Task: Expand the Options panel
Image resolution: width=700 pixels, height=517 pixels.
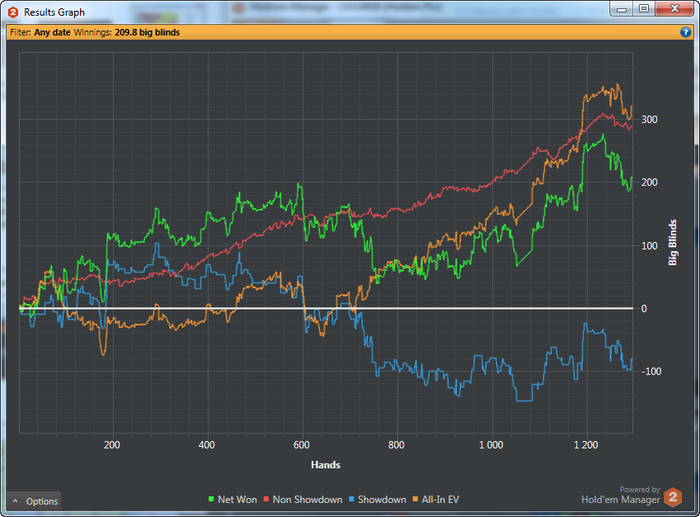Action: click(x=34, y=501)
